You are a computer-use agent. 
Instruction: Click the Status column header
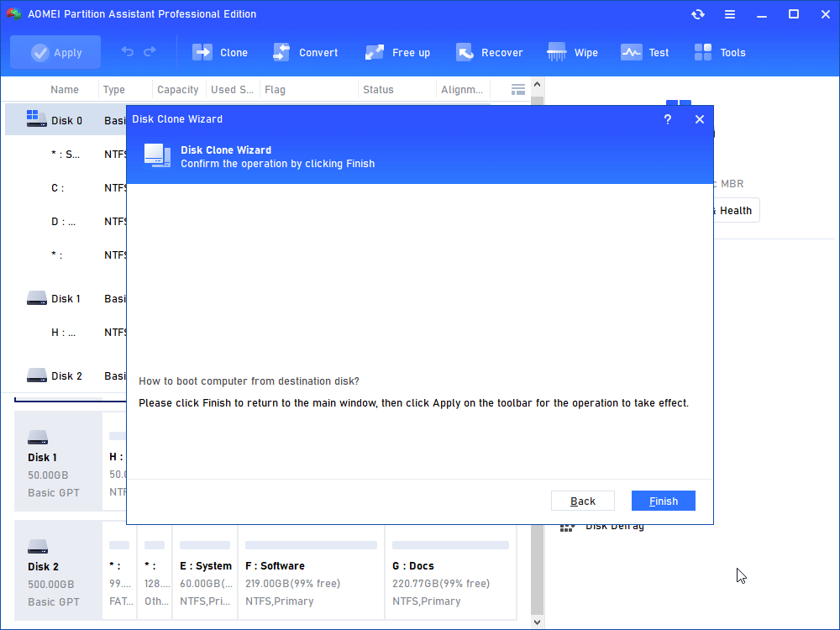coord(378,90)
